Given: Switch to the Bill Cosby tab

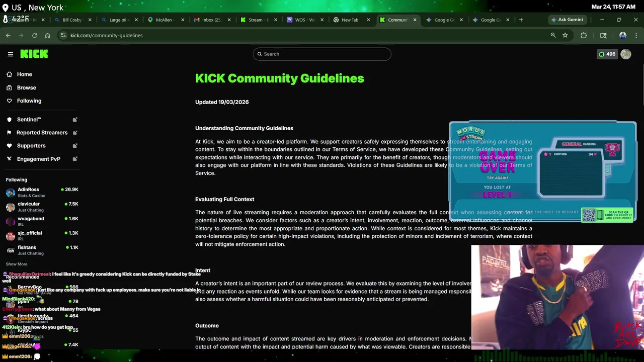Looking at the screenshot, I should [x=72, y=20].
